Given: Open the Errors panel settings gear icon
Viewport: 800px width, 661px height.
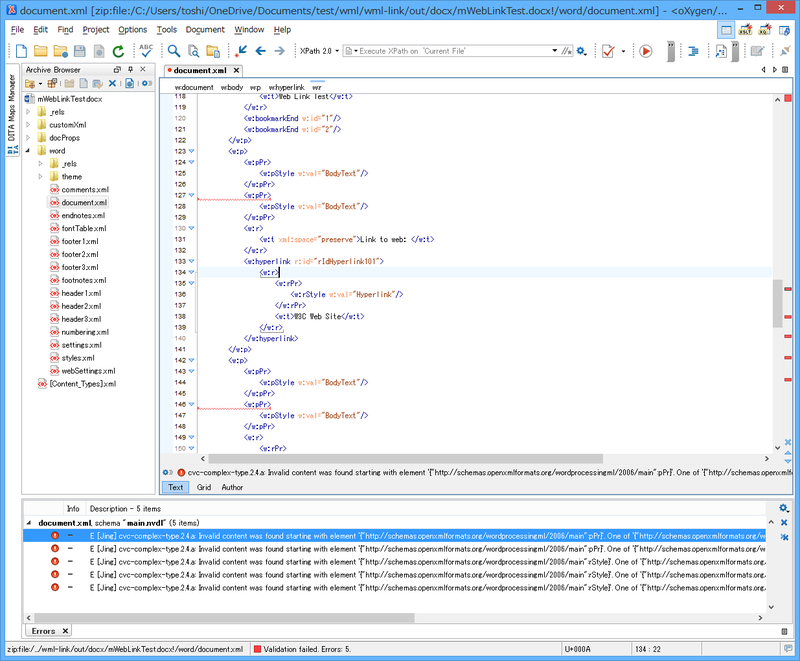Looking at the screenshot, I should pos(783,508).
